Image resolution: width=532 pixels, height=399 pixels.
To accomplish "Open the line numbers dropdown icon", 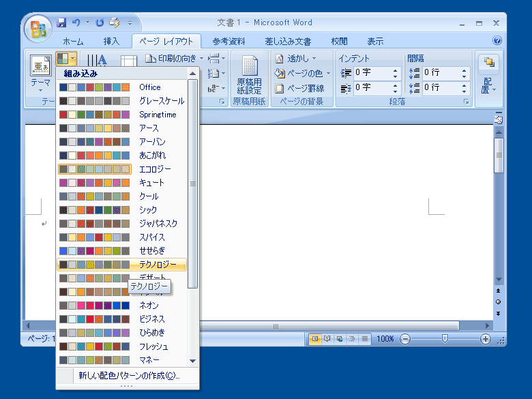I will click(216, 73).
